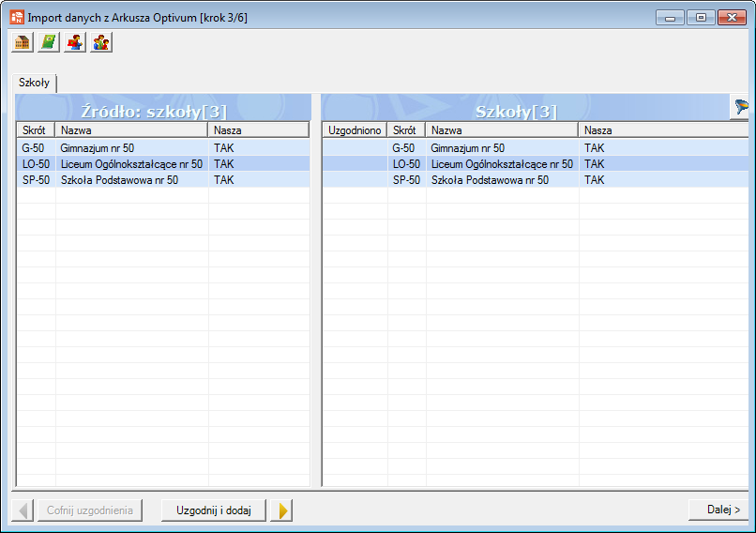The image size is (756, 533).
Task: Close the import window
Action: coord(732,18)
